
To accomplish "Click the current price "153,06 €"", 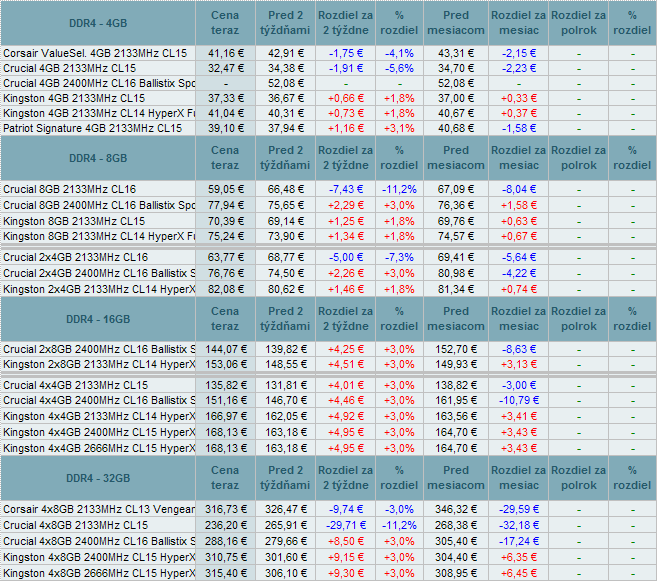I will pyautogui.click(x=226, y=364).
